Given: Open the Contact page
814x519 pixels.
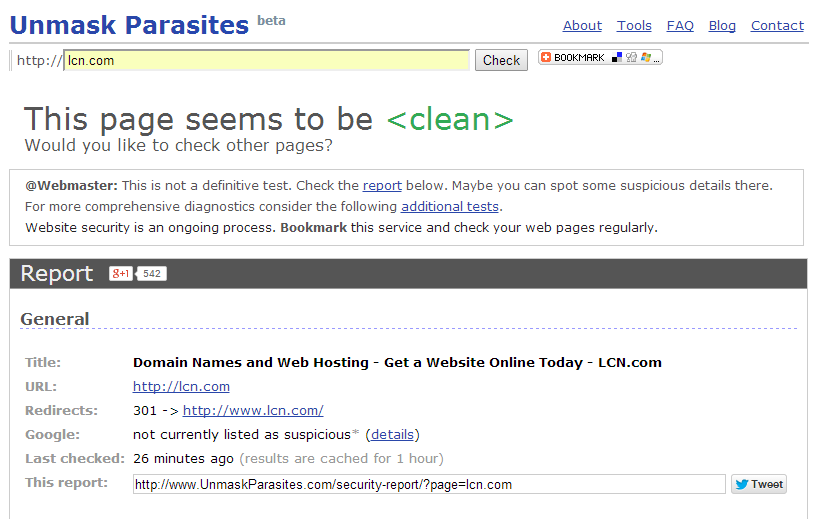Looking at the screenshot, I should [x=777, y=25].
